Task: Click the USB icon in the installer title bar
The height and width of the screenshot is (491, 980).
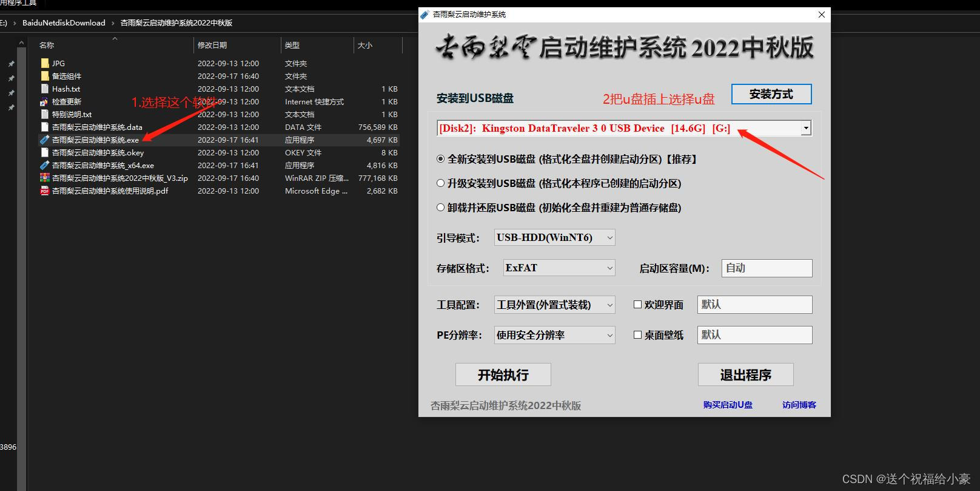Action: point(425,14)
